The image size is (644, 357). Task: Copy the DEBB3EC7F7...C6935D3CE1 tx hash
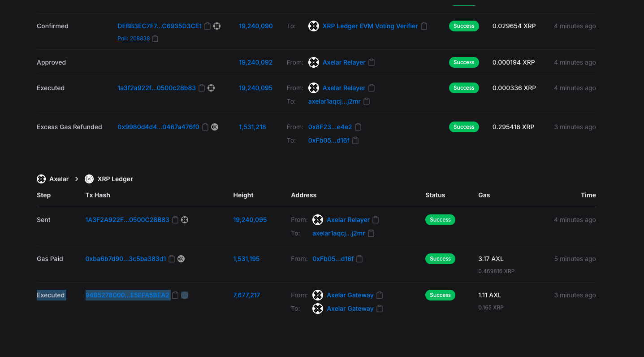click(207, 26)
